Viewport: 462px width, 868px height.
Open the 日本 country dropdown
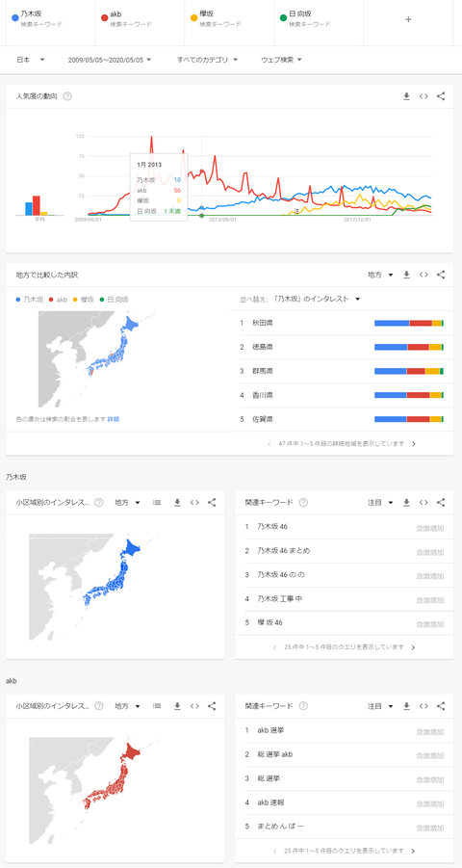(x=31, y=60)
